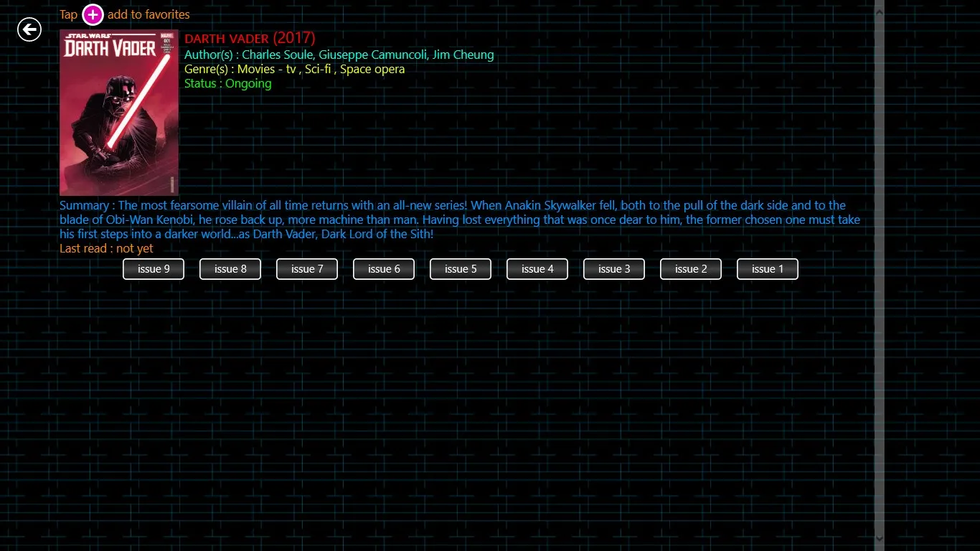Select the issue 6 button
The height and width of the screenshot is (551, 980).
pyautogui.click(x=384, y=269)
